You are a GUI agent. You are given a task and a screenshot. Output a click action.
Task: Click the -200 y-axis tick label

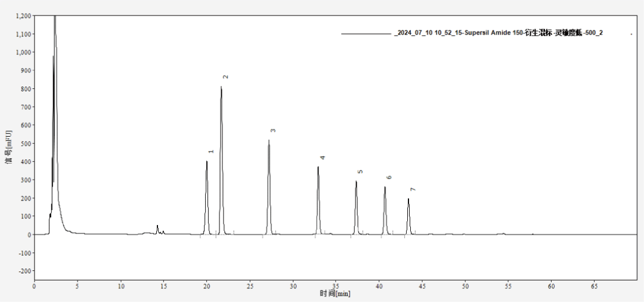click(x=24, y=271)
